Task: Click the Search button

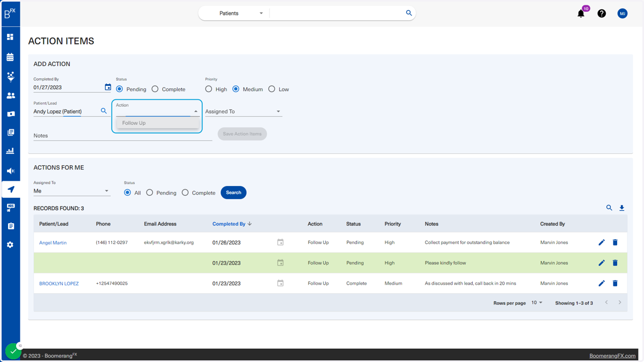Action: point(233,193)
